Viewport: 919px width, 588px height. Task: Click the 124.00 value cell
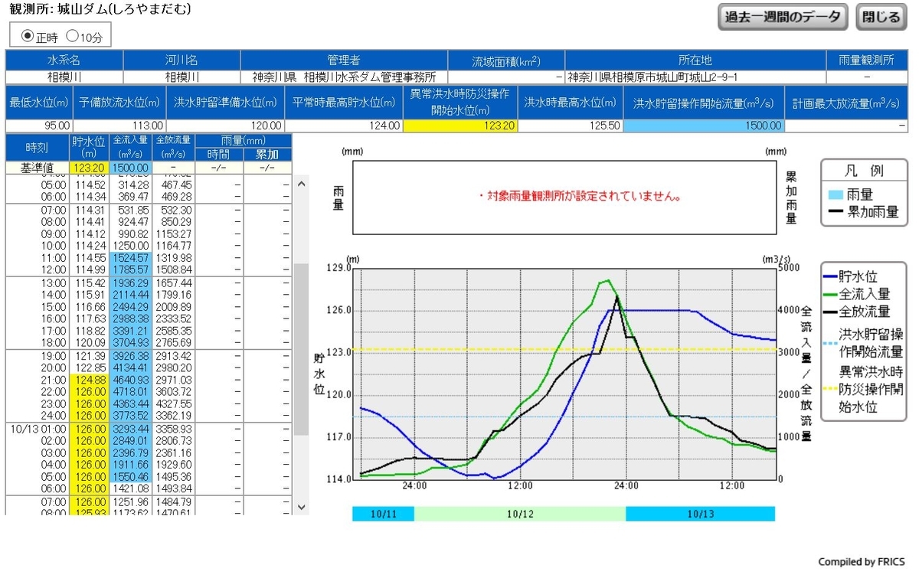pyautogui.click(x=343, y=126)
